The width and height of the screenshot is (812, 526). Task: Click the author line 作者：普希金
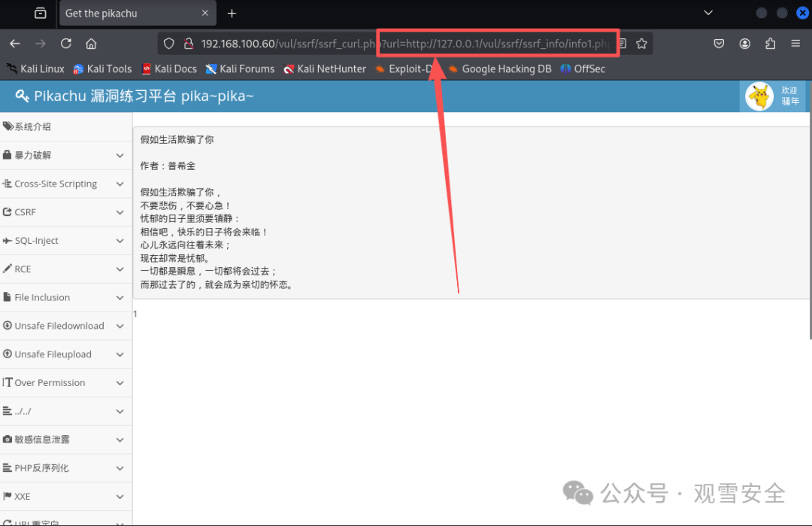(168, 166)
